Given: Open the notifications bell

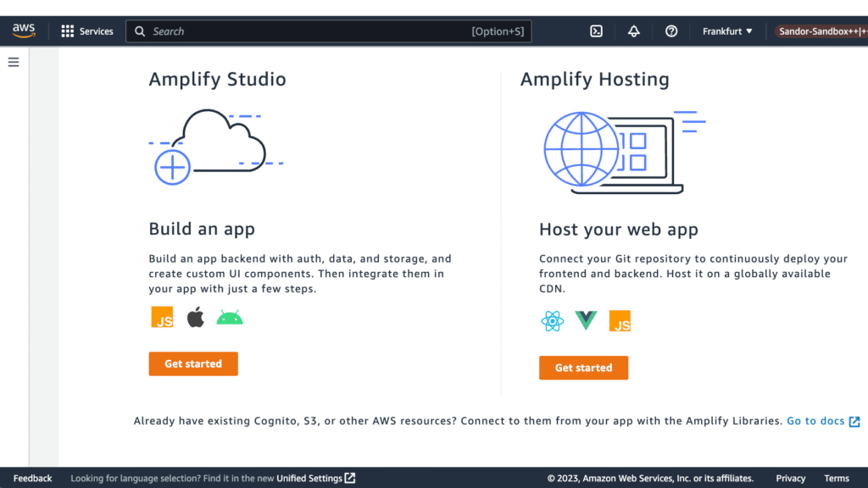Looking at the screenshot, I should point(634,31).
